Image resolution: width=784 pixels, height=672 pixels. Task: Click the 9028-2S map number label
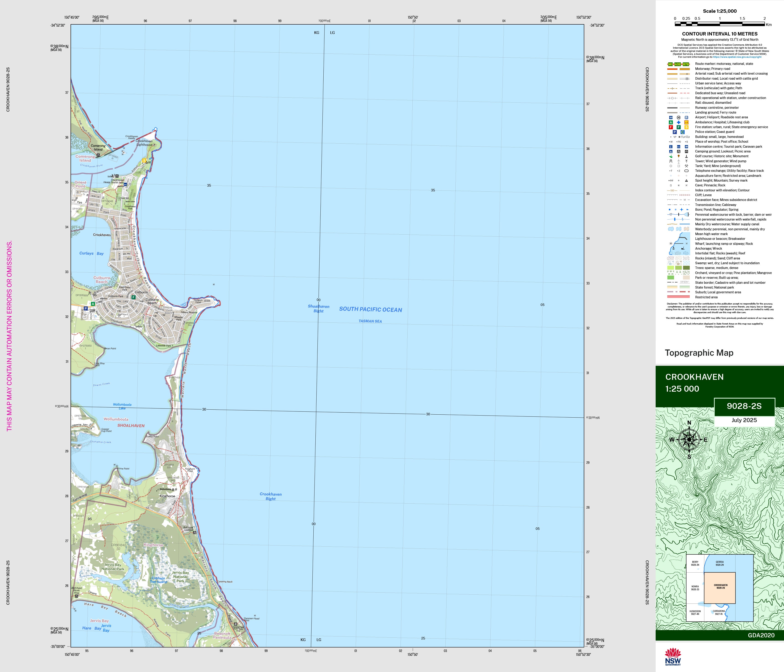(x=744, y=406)
